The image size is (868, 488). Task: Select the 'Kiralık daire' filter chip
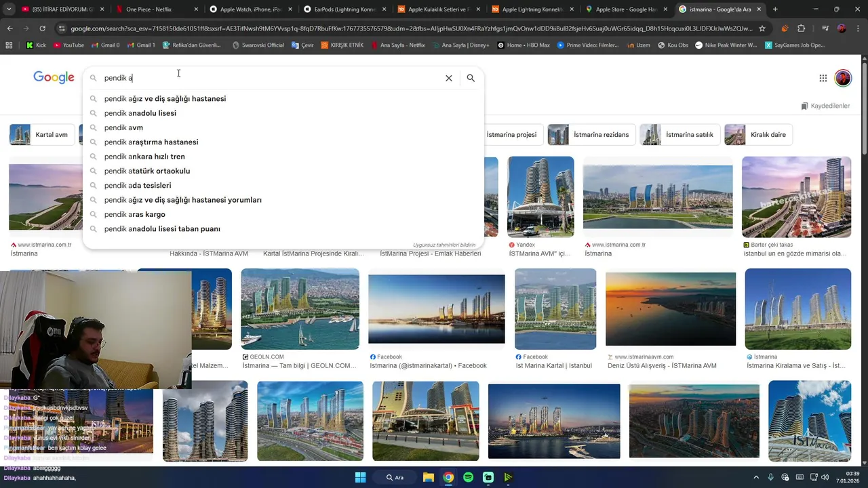pyautogui.click(x=759, y=135)
